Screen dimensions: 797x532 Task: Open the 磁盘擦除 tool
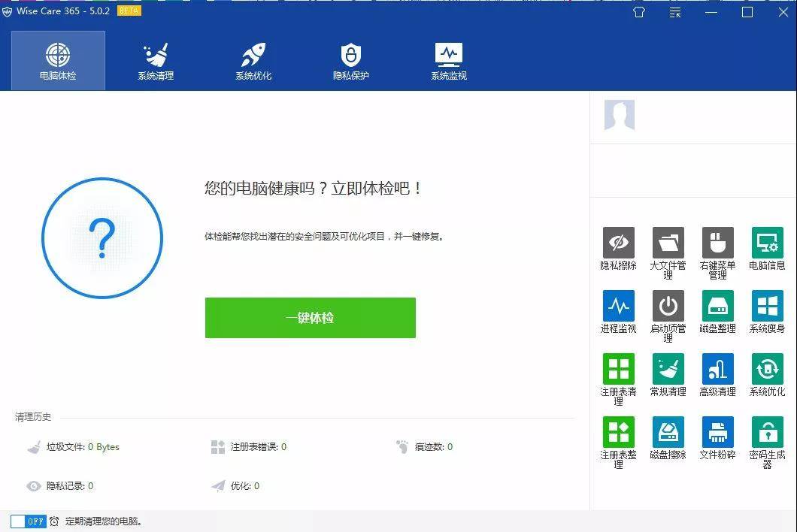(668, 437)
